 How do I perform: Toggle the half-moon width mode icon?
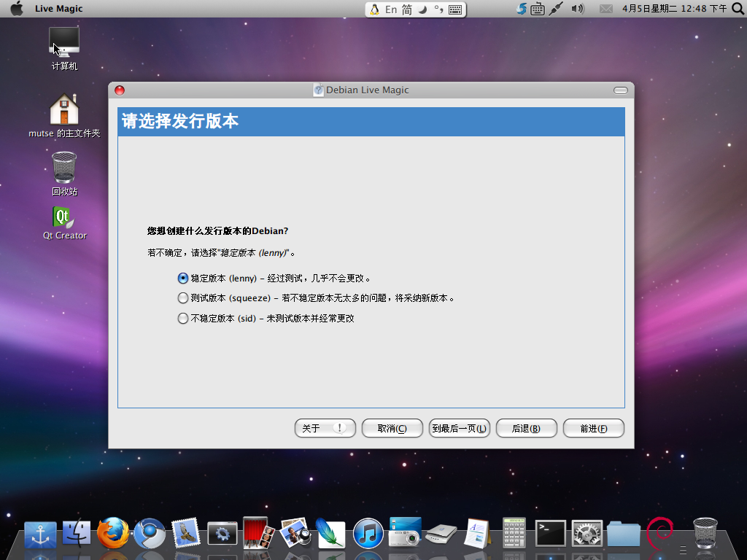(422, 9)
